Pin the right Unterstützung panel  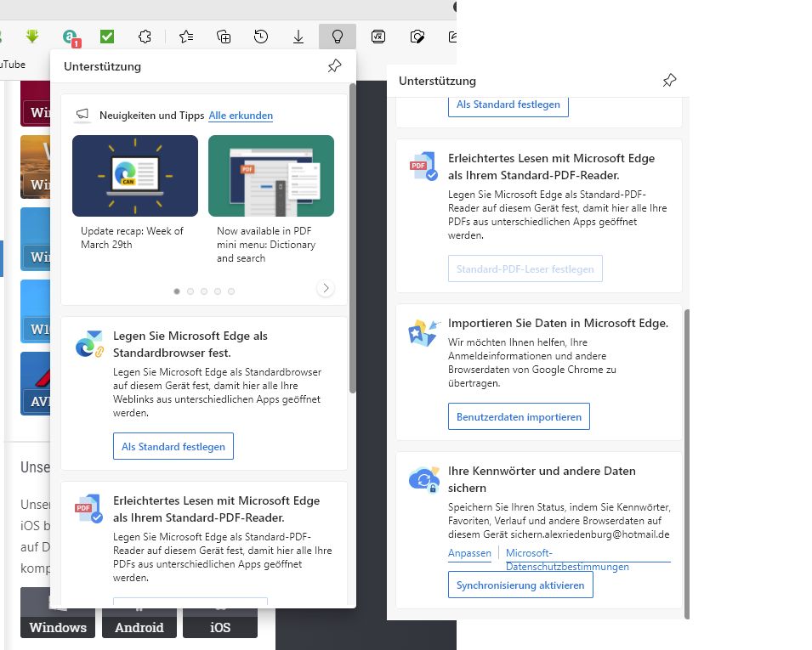(669, 80)
